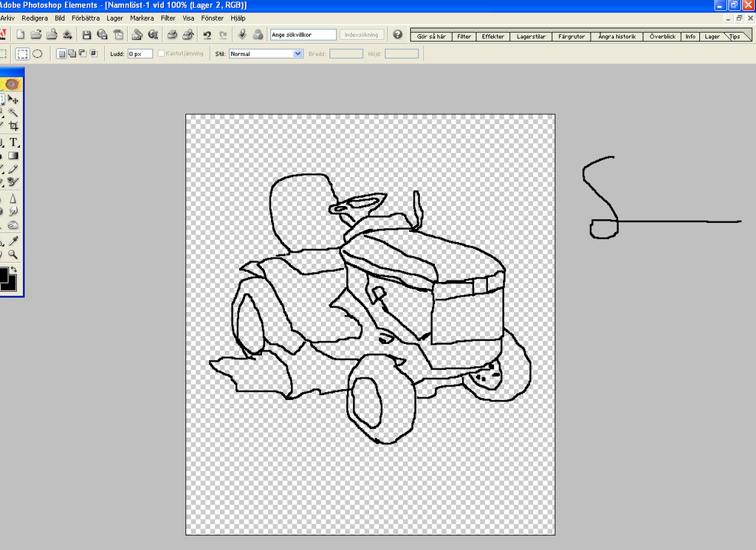Select the Crop tool

click(x=13, y=126)
